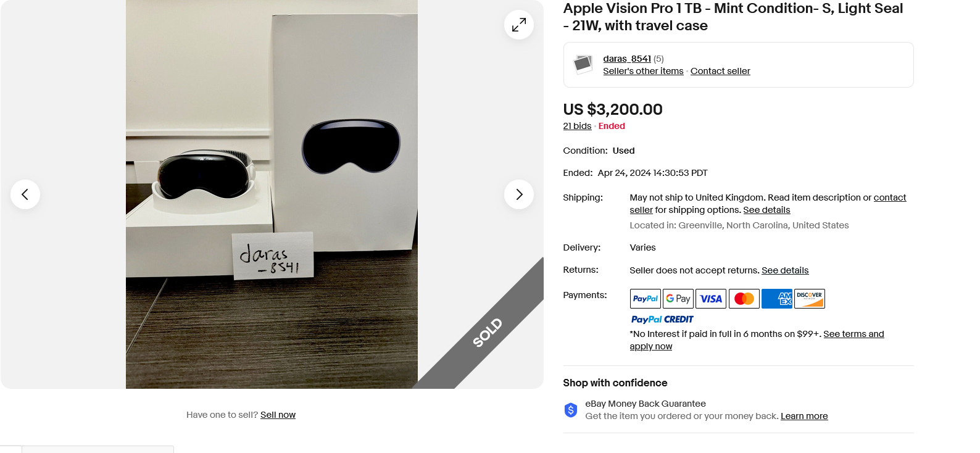Screen dimensions: 980x453
Task: Expand image to full screen view
Action: point(519,25)
